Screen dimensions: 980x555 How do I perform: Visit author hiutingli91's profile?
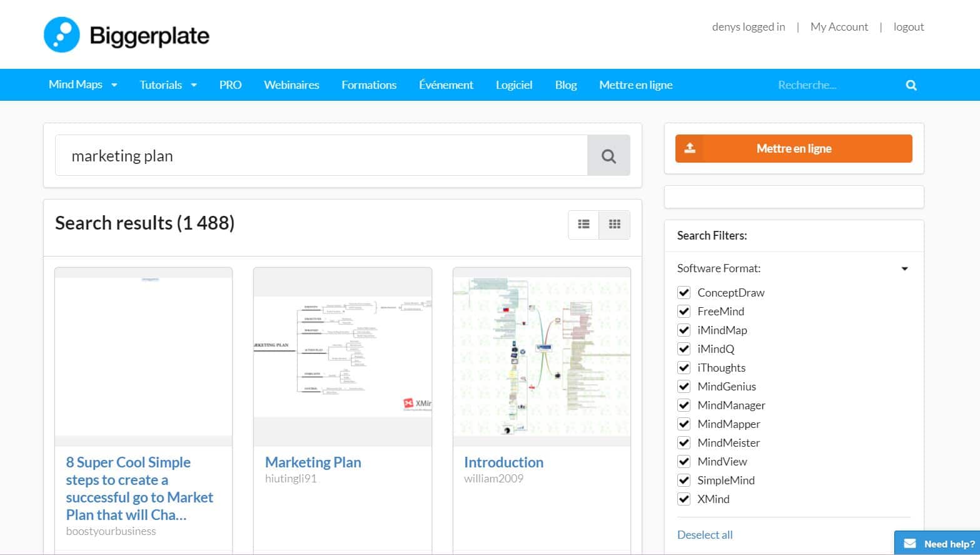[291, 479]
